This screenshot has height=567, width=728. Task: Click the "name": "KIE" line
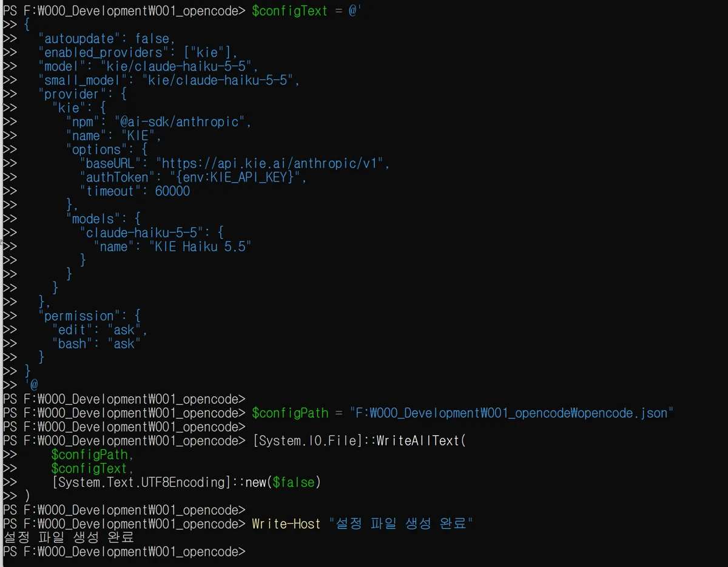coord(113,136)
